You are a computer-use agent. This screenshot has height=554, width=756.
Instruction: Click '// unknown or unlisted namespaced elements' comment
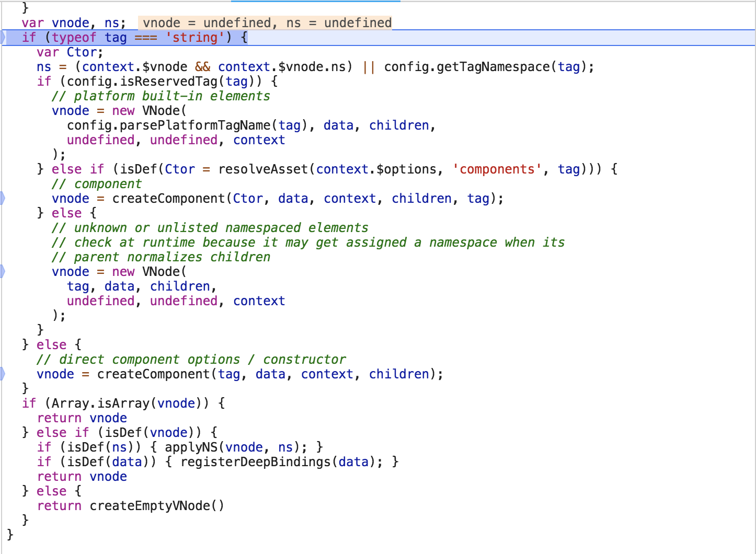coord(210,227)
